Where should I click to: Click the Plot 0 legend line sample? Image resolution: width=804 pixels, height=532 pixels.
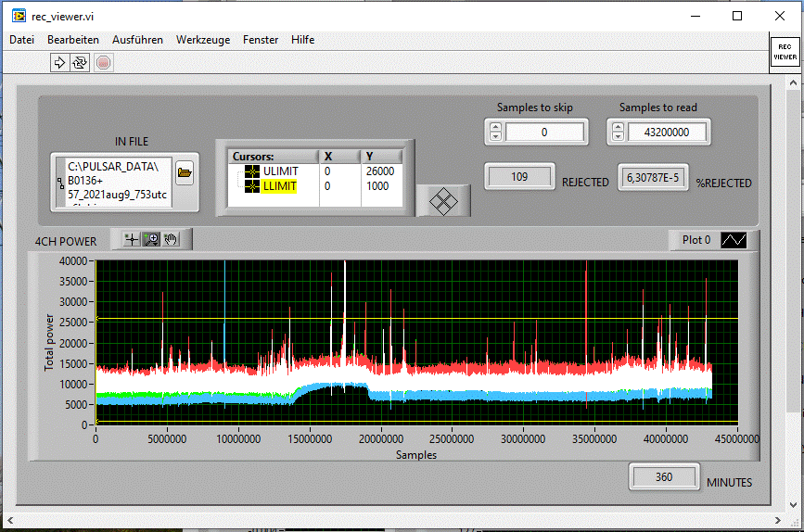coord(734,239)
